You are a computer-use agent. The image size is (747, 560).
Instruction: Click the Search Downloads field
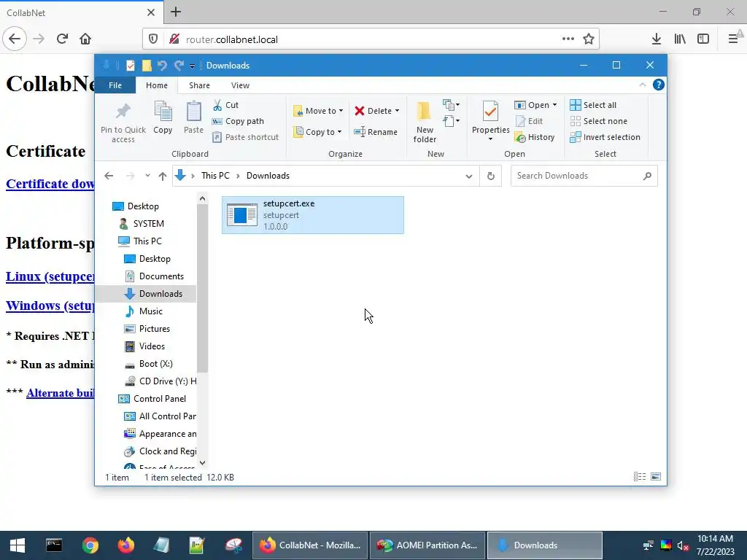coord(584,176)
